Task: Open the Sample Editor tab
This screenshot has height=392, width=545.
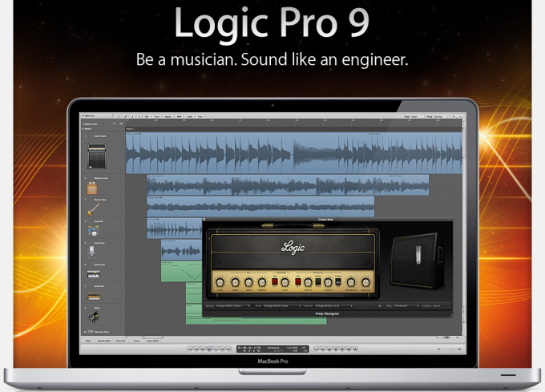Action: (104, 341)
